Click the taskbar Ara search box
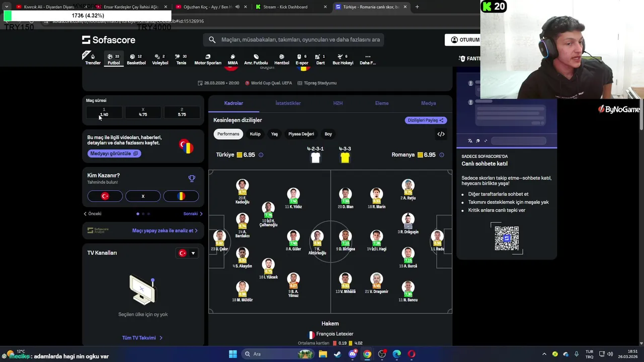 277,354
